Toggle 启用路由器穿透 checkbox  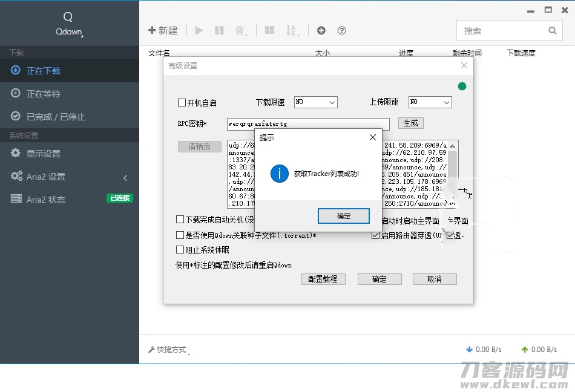coord(375,235)
